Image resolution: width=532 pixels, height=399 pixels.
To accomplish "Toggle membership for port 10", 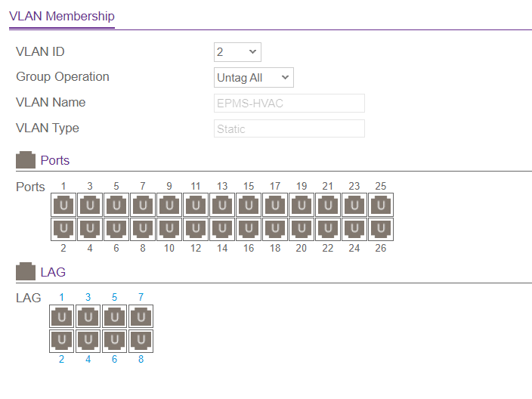I will 169,229.
